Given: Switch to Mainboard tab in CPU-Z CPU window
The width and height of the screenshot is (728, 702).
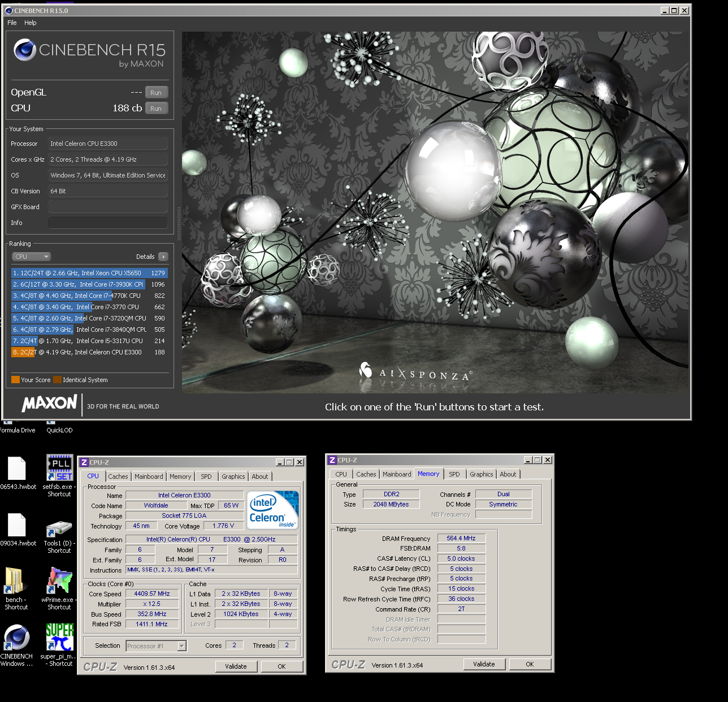Looking at the screenshot, I should point(149,476).
